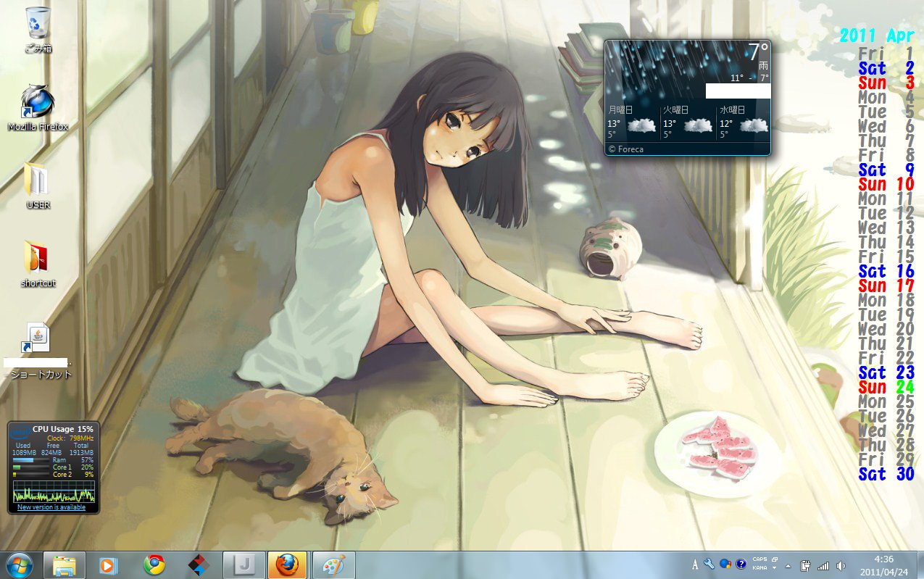
Task: Toggle the CAPS lock indicator in IME bar
Action: click(x=760, y=559)
